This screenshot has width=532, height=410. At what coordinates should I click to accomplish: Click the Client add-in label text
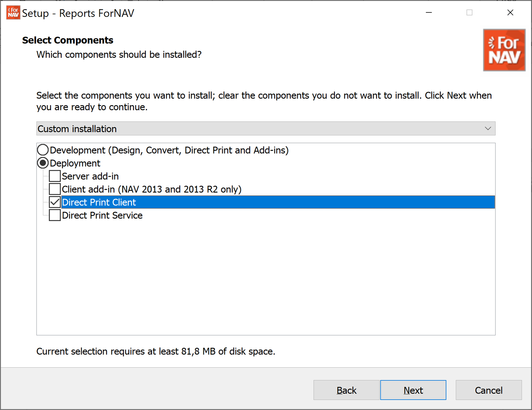point(151,189)
